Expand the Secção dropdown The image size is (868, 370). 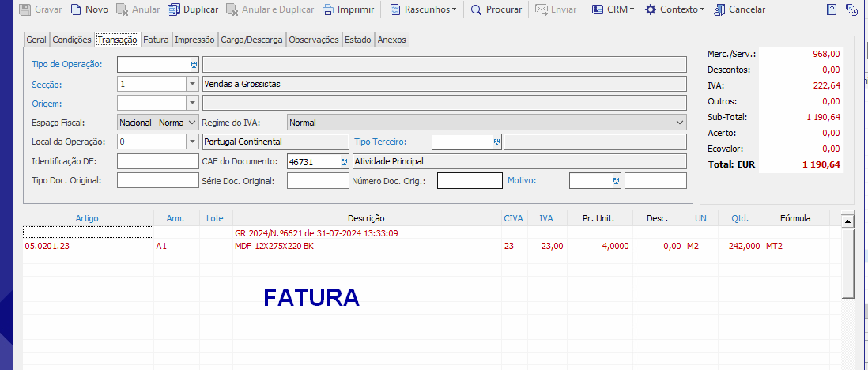pos(191,84)
